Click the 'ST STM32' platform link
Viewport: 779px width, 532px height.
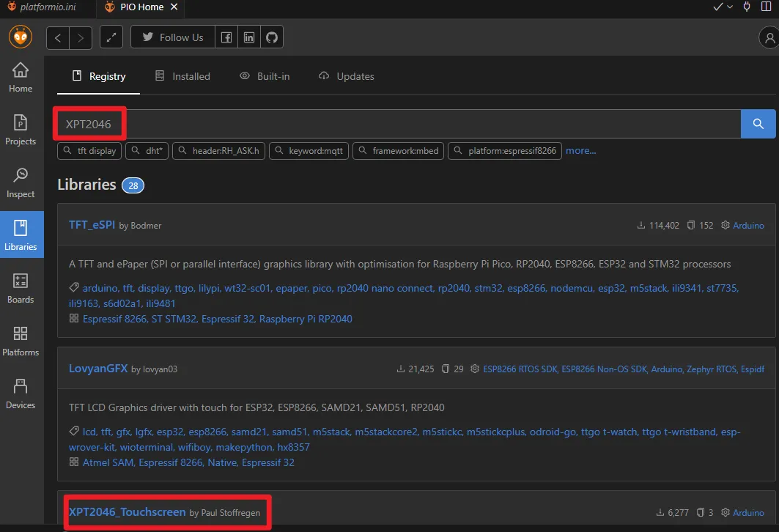click(174, 319)
